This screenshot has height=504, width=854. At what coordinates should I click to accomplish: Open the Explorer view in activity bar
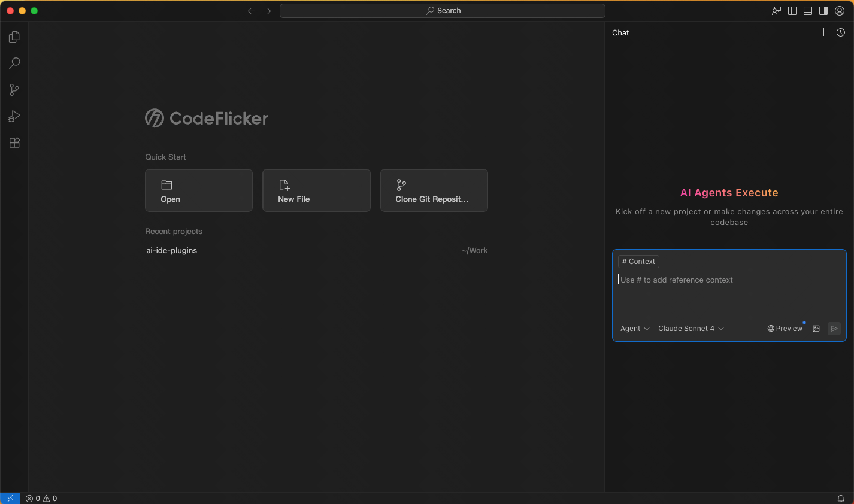pos(14,37)
